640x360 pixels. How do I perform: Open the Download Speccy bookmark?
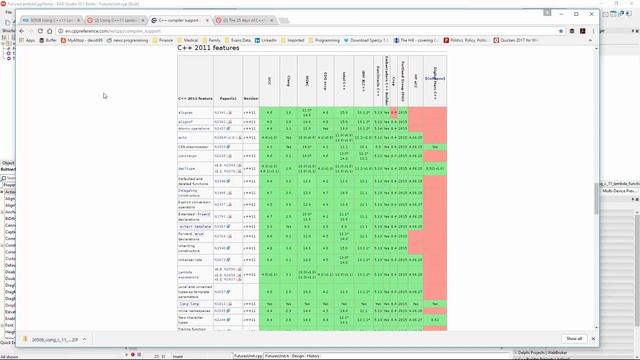pyautogui.click(x=366, y=40)
